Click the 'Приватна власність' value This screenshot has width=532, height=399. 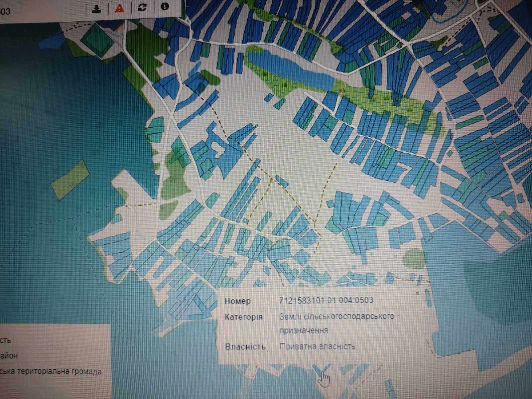318,346
